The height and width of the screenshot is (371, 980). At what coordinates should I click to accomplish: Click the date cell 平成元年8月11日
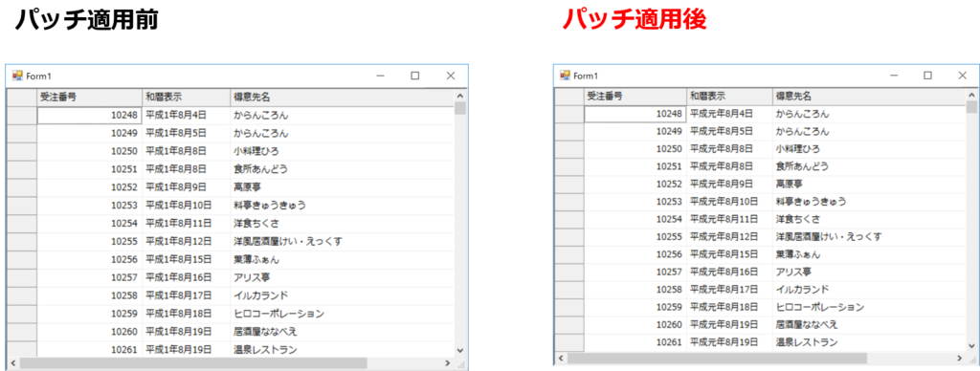coord(728,219)
